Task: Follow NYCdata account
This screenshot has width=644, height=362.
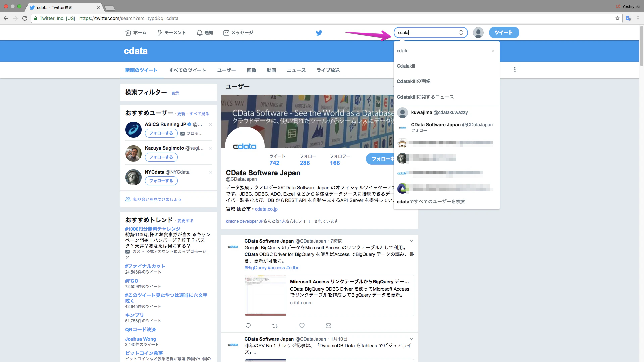Action: click(161, 181)
